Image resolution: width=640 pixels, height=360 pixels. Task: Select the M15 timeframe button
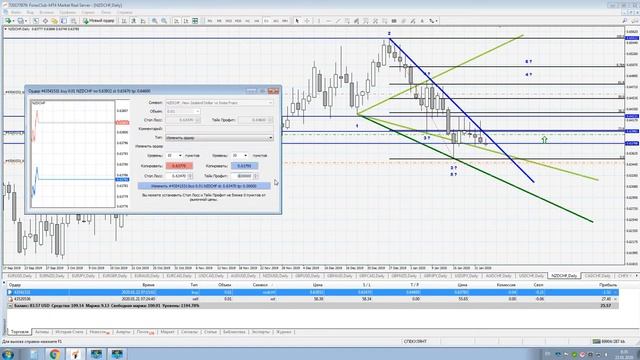point(229,21)
